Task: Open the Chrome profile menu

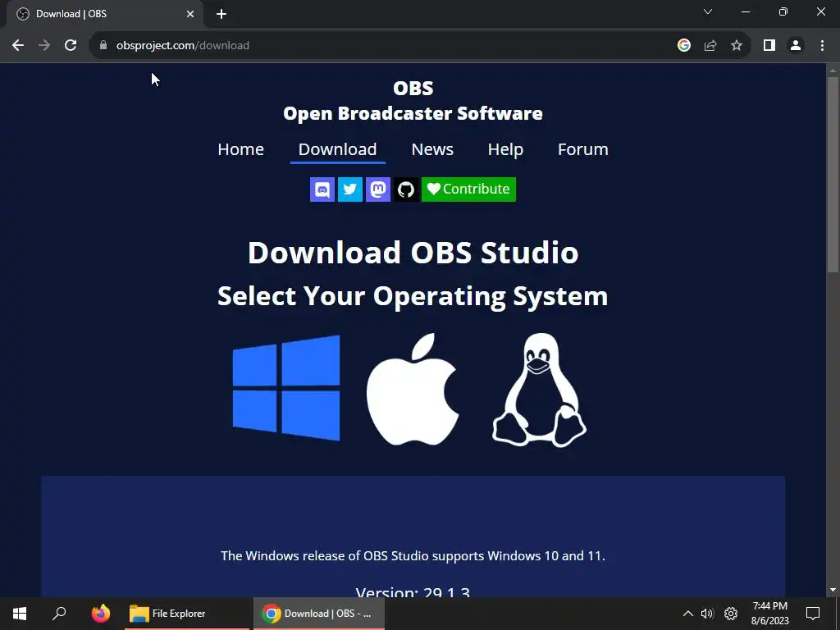Action: tap(796, 46)
